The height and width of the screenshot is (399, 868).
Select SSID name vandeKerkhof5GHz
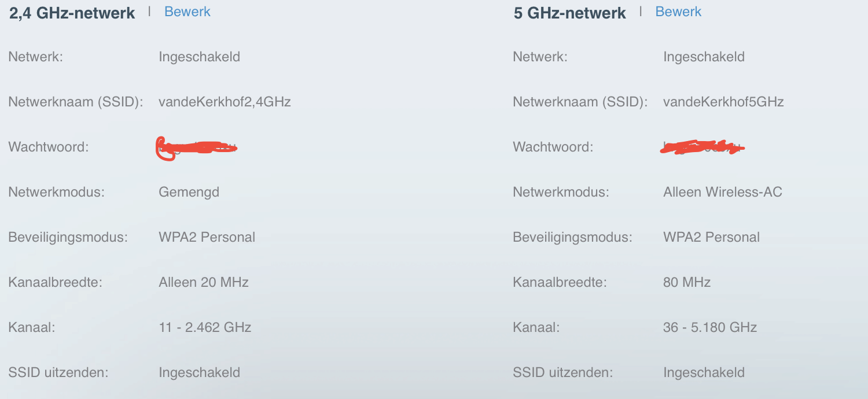click(x=723, y=102)
